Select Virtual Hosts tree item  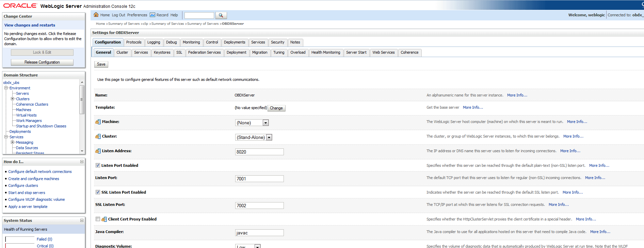click(x=26, y=115)
